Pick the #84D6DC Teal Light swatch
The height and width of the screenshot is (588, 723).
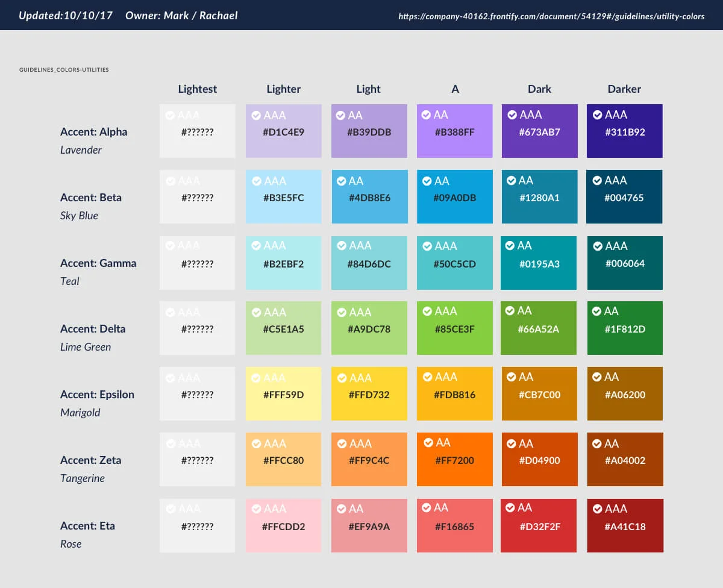pos(369,263)
